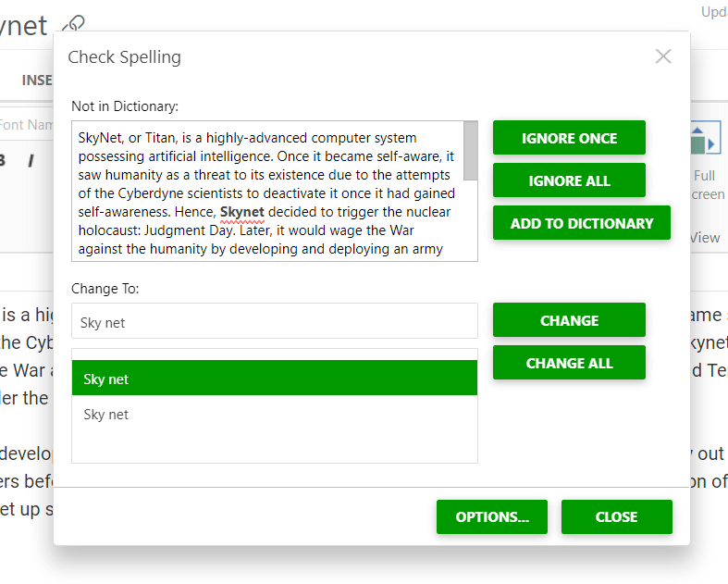Open the Insert ribbon tab behind dialog

37,80
